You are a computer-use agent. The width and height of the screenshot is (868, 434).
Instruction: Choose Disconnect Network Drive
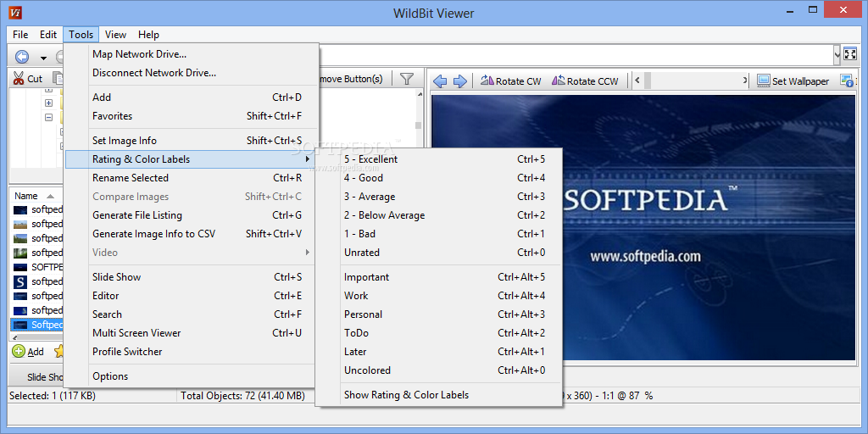(192, 73)
